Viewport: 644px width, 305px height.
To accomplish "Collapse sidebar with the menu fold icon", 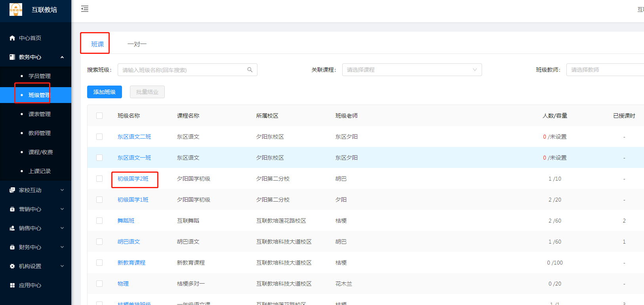I will point(85,9).
